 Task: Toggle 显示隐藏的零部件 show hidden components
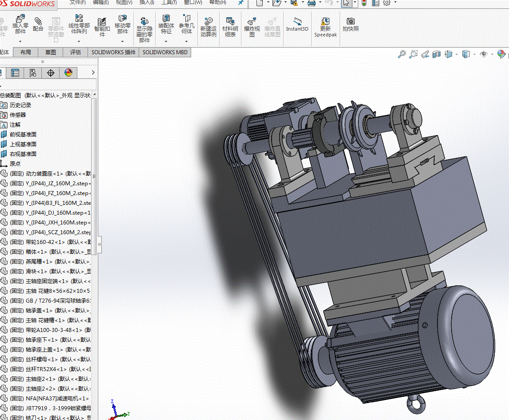coord(144,22)
